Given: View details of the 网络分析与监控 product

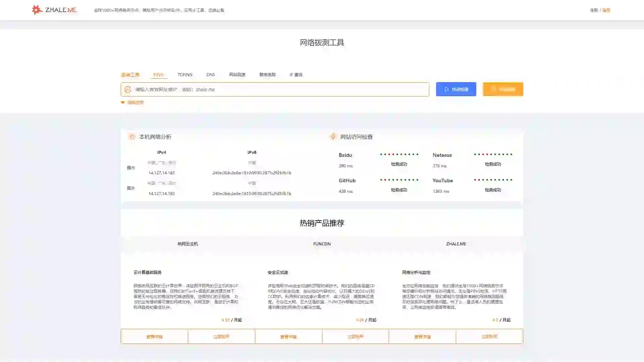Looking at the screenshot, I should click(422, 337).
